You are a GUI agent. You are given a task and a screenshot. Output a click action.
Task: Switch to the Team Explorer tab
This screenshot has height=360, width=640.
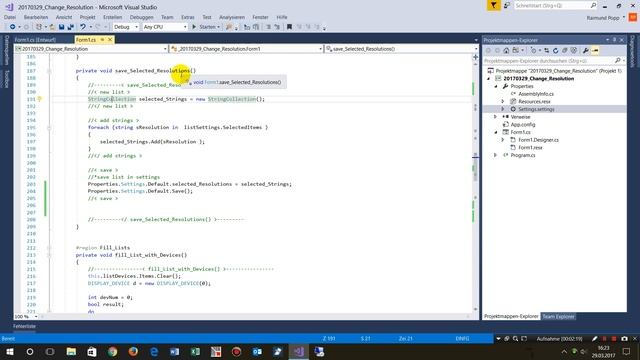click(x=558, y=316)
